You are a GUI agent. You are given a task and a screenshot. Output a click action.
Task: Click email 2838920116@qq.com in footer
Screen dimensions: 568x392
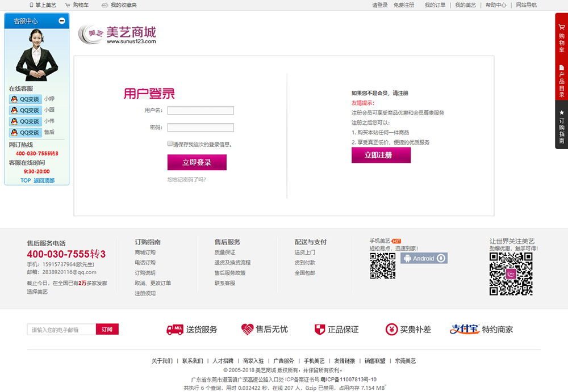(x=69, y=272)
